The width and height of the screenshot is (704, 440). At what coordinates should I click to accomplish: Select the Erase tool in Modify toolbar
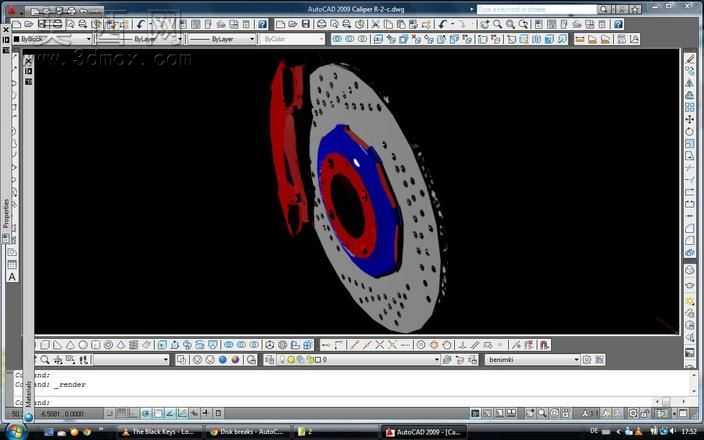(690, 58)
